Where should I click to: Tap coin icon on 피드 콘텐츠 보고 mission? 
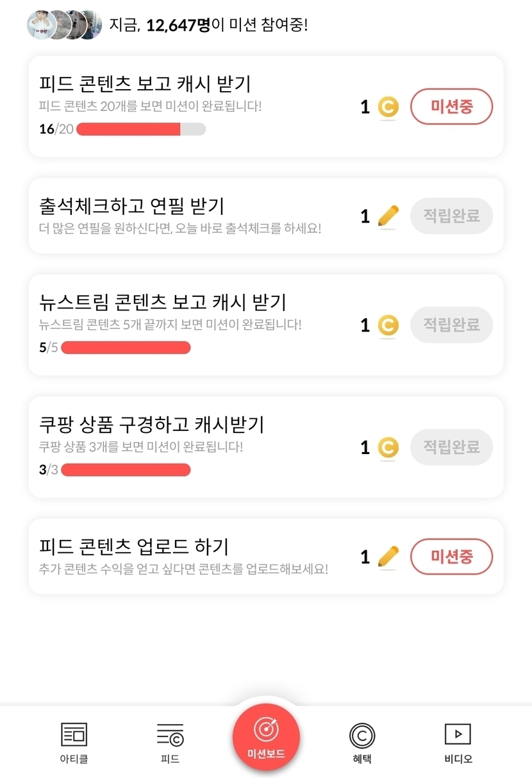pos(388,107)
